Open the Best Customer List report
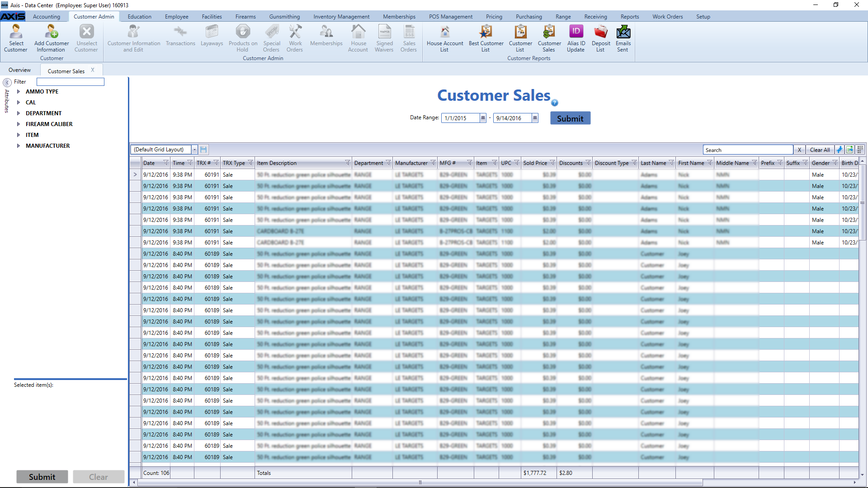 (486, 38)
